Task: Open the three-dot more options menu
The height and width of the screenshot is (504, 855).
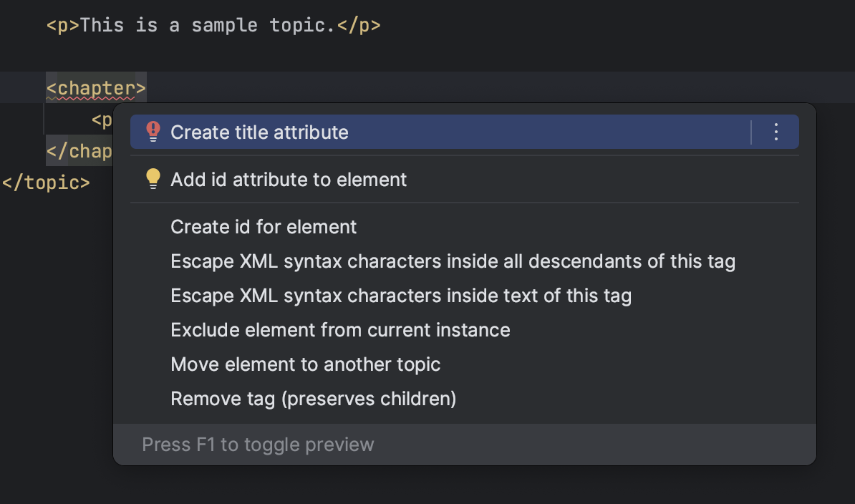Action: (776, 132)
